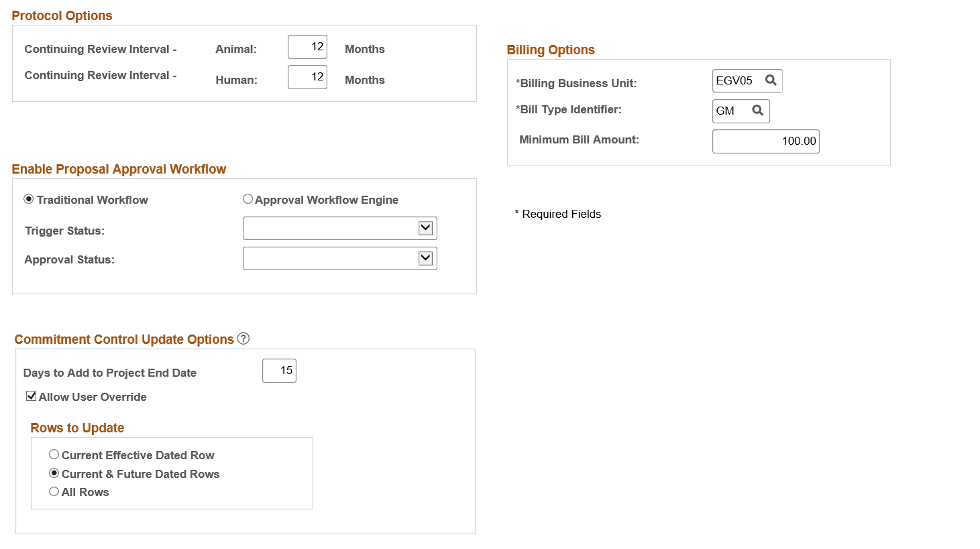Click the Approval Status dropdown arrow
Viewport: 980px width, 549px height.
(425, 258)
